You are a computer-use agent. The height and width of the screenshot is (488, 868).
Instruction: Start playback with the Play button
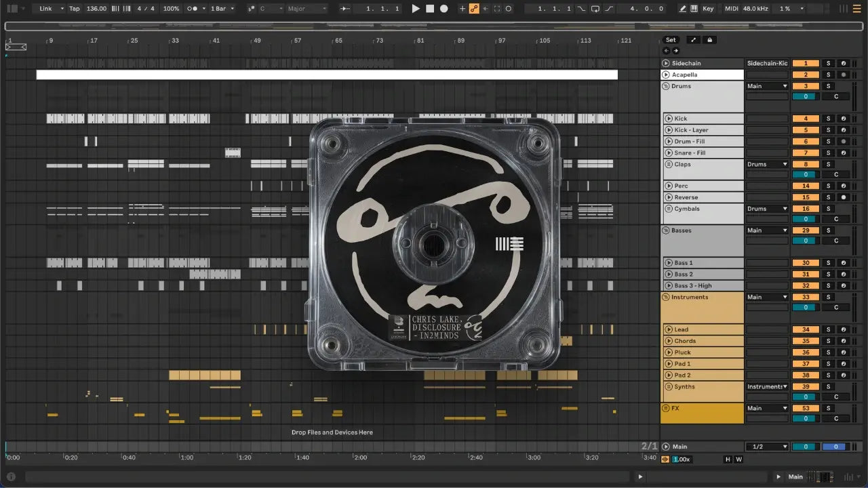[416, 9]
